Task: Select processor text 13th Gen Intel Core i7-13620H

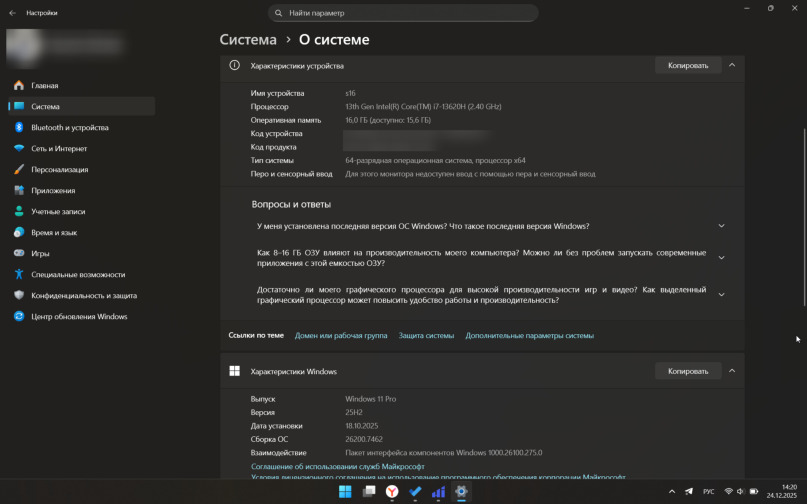Action: 423,107
